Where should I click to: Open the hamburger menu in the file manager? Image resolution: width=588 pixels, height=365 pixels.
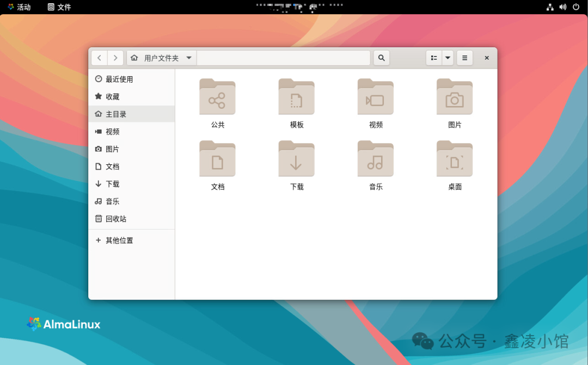tap(464, 58)
